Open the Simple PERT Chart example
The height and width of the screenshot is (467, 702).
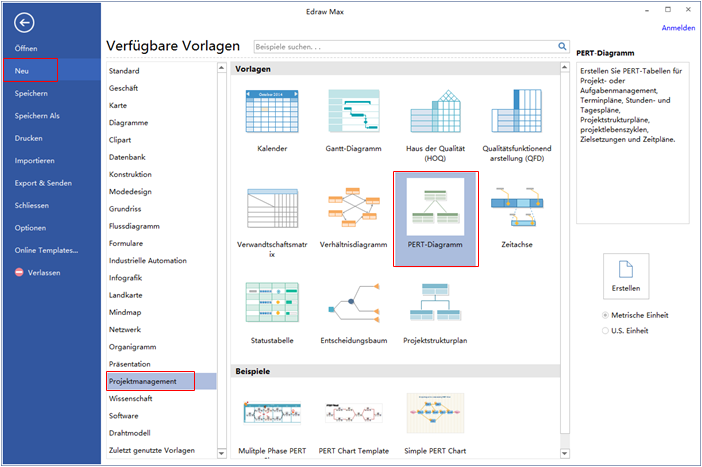click(436, 413)
